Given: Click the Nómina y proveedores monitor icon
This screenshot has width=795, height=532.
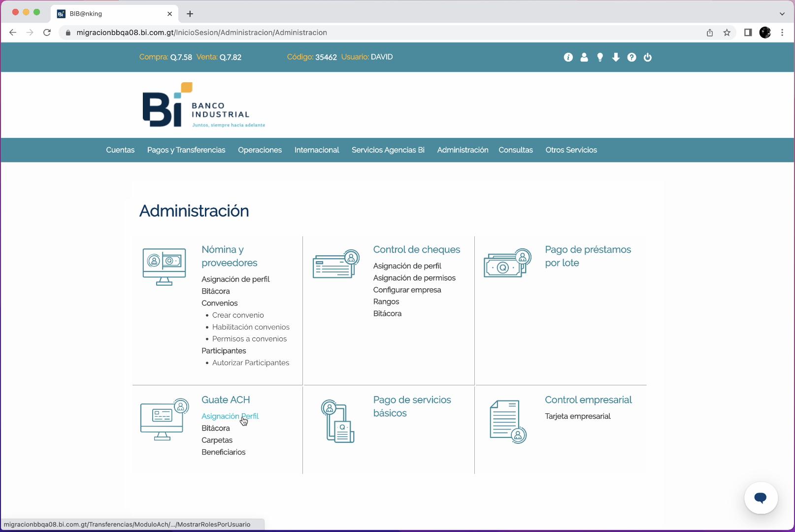Looking at the screenshot, I should pos(165,266).
